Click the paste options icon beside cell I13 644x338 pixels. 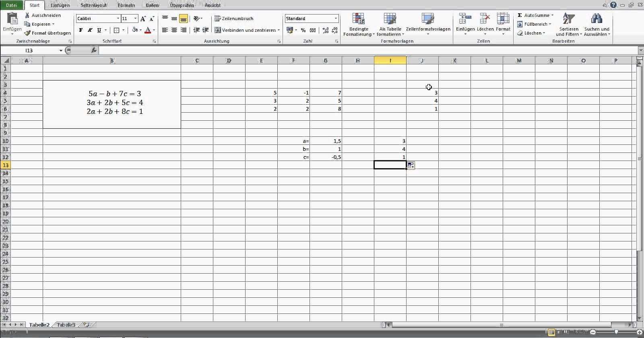click(411, 165)
